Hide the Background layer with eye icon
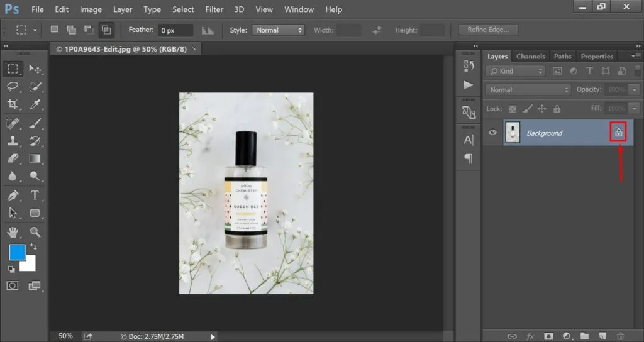The image size is (644, 342). [x=493, y=133]
